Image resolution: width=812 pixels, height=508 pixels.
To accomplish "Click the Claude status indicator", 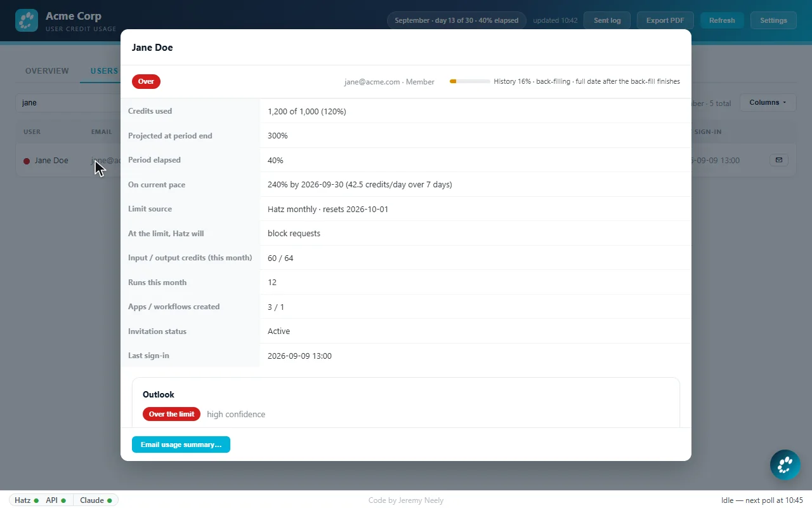I will (96, 500).
